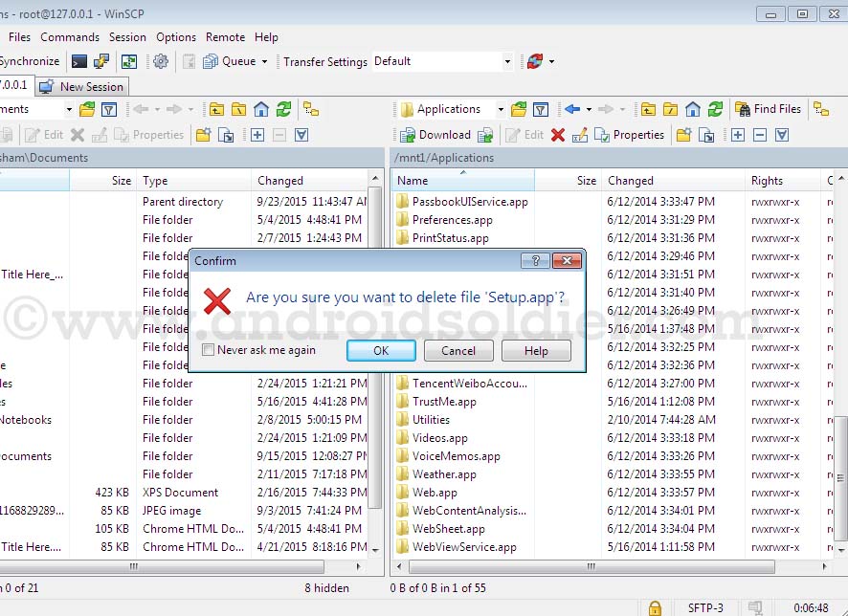Refresh the local panel
848x616 pixels.
284,110
